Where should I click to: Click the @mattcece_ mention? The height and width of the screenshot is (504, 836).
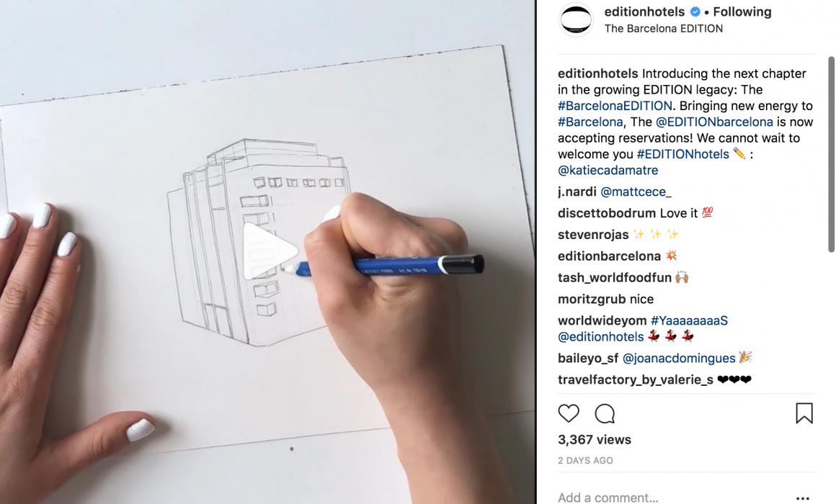(x=636, y=192)
